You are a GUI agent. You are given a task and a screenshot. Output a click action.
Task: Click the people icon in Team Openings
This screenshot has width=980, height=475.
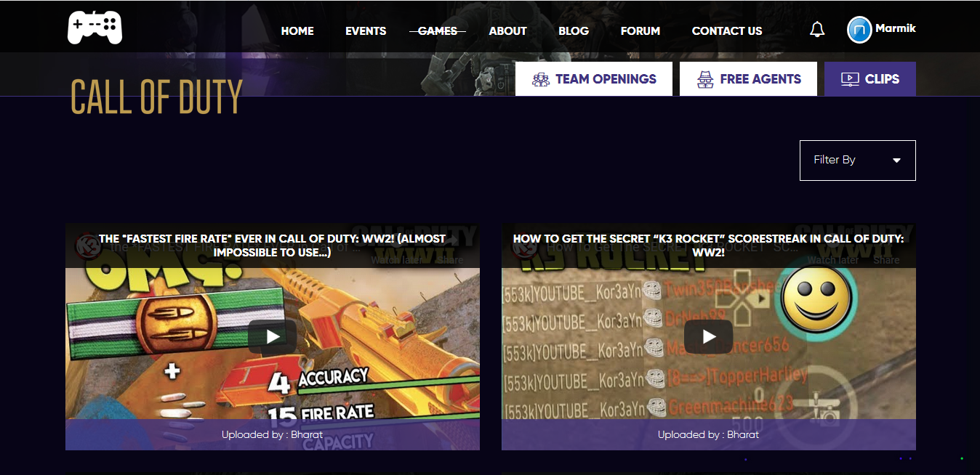coord(540,79)
